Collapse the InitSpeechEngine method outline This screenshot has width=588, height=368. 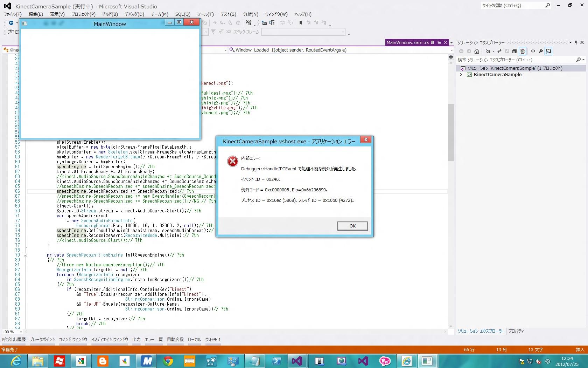[25, 255]
